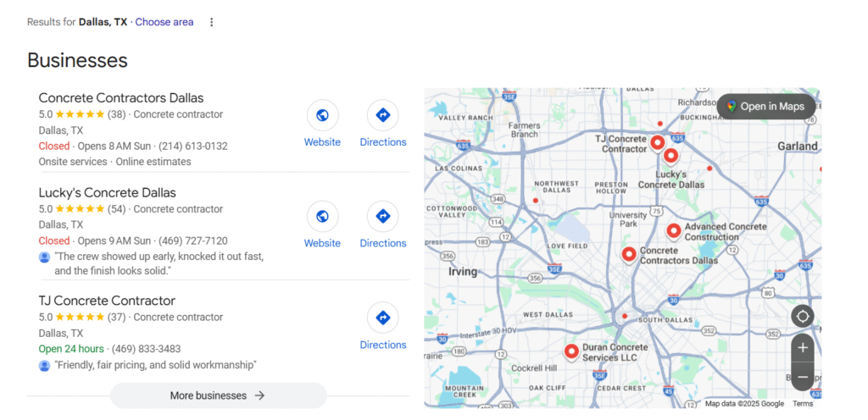The image size is (868, 420).
Task: Open Lucky's Concrete Dallas website globe icon
Action: [322, 217]
